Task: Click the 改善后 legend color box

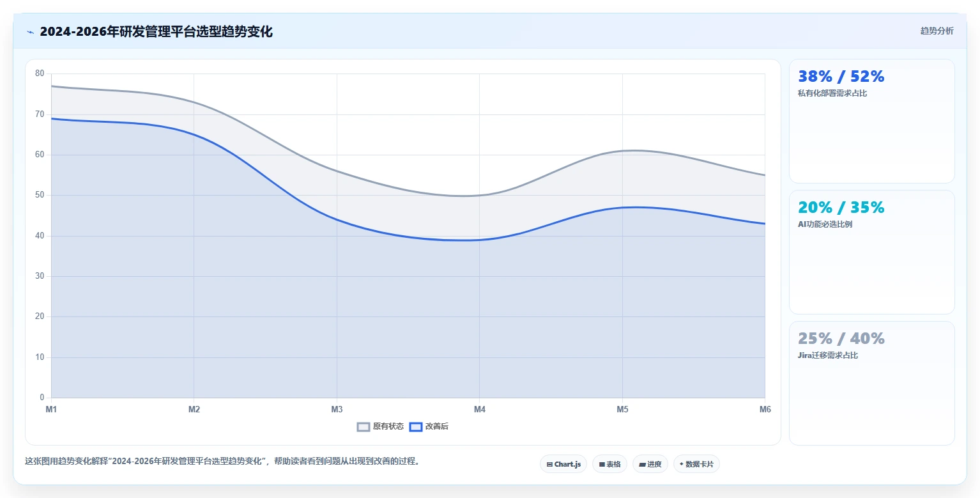Action: click(416, 426)
